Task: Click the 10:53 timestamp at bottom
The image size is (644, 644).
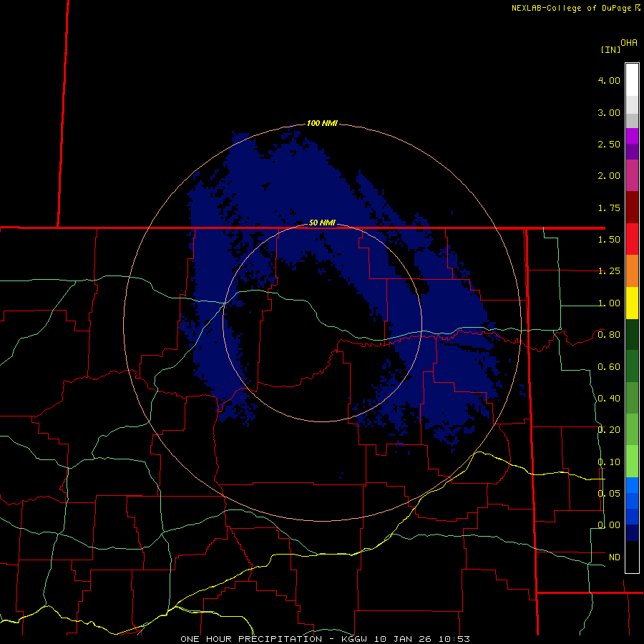Action: point(454,639)
